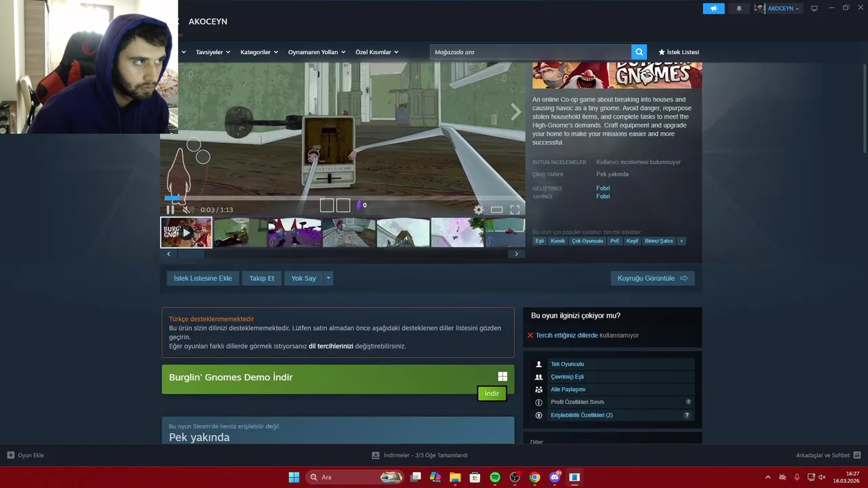Advance to next media with right chevron
Screen dimensions: 868x488
click(x=516, y=112)
